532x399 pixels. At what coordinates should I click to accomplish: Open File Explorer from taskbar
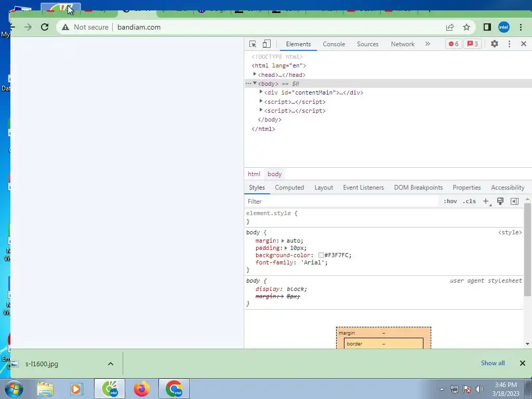[45, 389]
